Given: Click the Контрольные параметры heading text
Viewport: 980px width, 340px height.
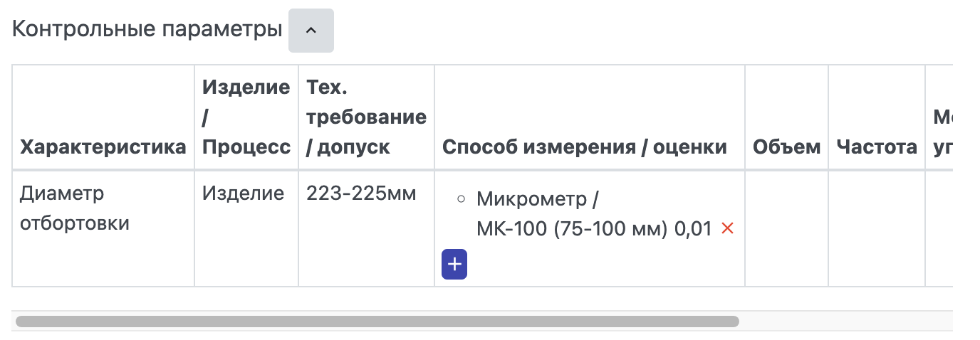Looking at the screenshot, I should tap(147, 30).
